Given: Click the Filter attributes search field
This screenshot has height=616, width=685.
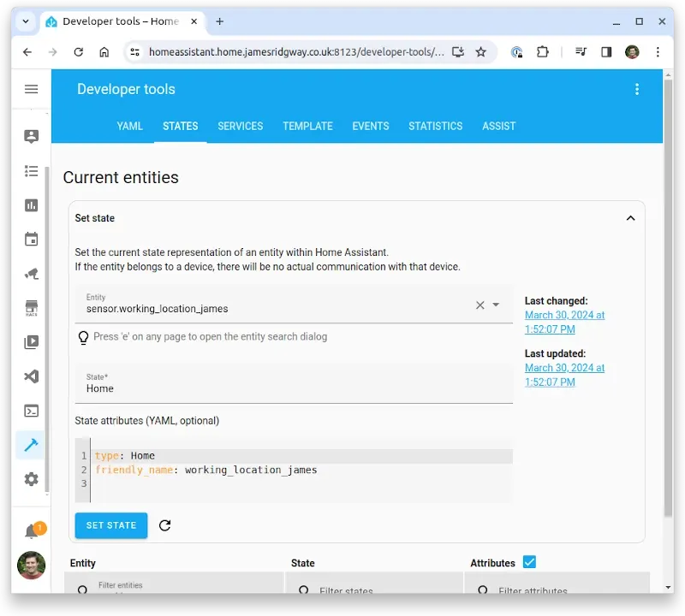Looking at the screenshot, I should (557, 584).
